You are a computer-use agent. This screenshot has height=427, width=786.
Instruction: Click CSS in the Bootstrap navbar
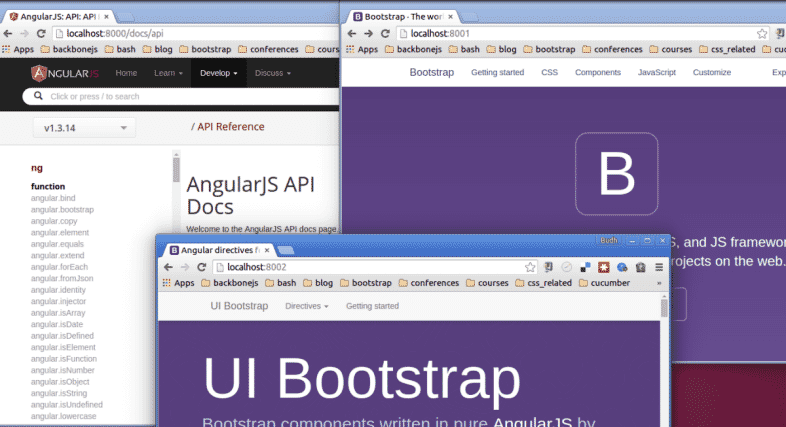click(x=549, y=73)
